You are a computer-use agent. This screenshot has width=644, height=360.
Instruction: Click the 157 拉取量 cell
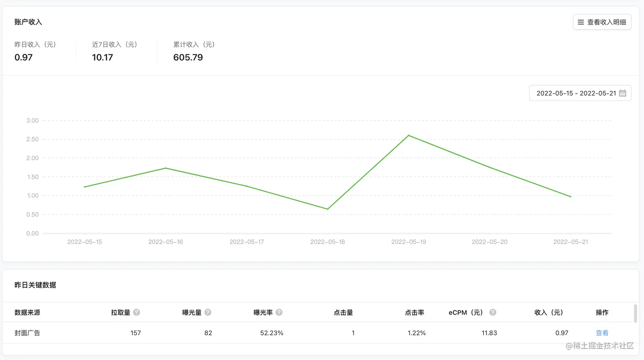[x=135, y=333]
